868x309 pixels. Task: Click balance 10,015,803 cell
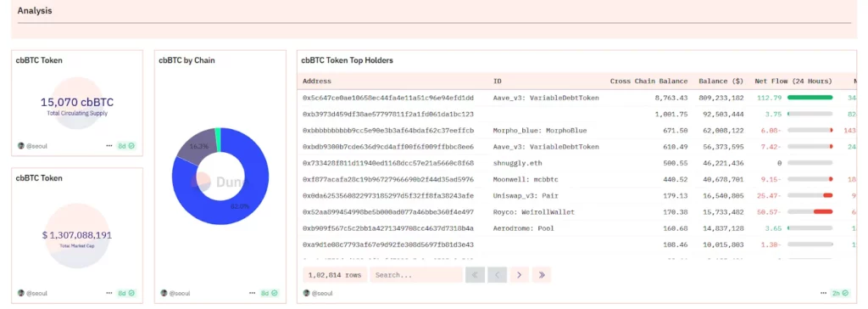(x=724, y=244)
